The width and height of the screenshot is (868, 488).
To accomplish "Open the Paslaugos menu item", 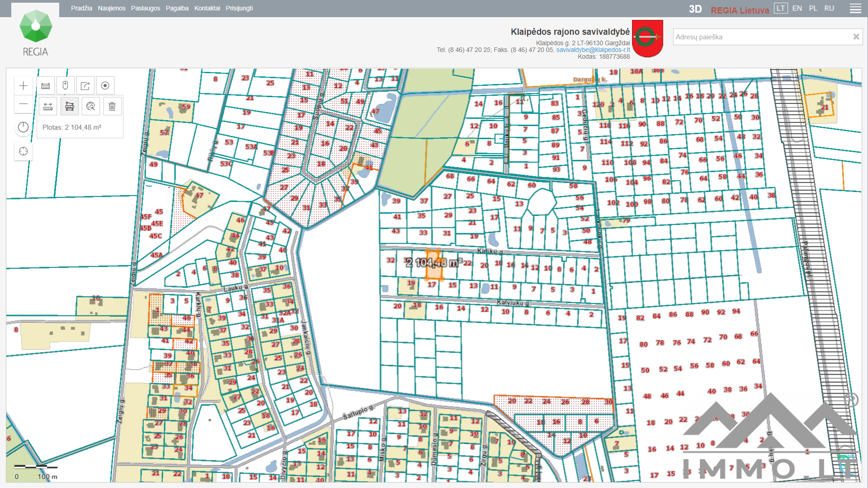I will [146, 8].
